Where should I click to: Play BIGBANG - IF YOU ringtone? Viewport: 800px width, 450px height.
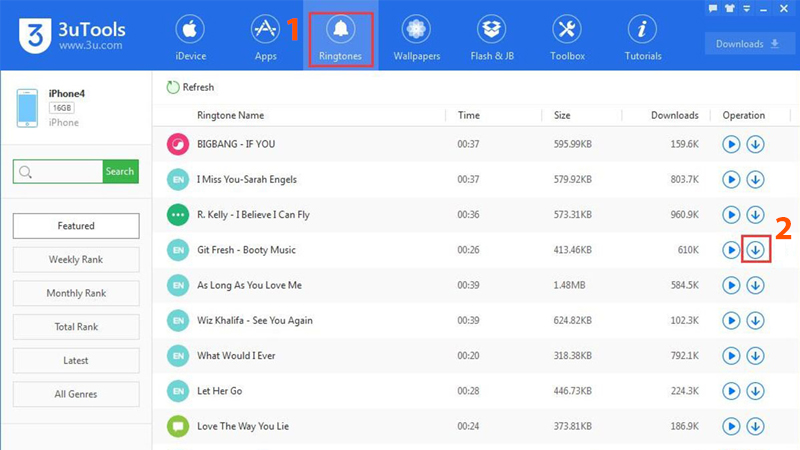tap(731, 144)
